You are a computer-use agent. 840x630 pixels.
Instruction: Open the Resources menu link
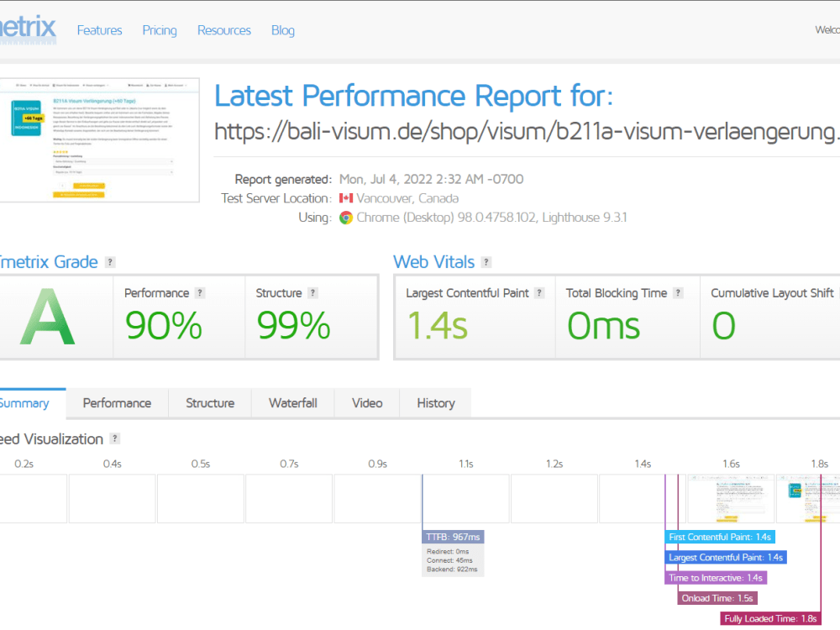[x=224, y=30]
